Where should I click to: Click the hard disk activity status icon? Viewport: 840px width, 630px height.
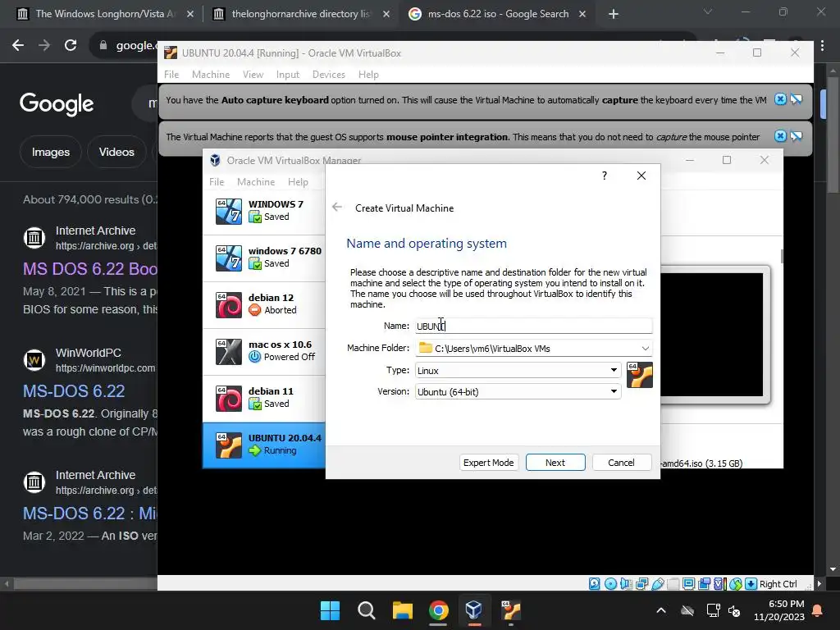point(594,583)
